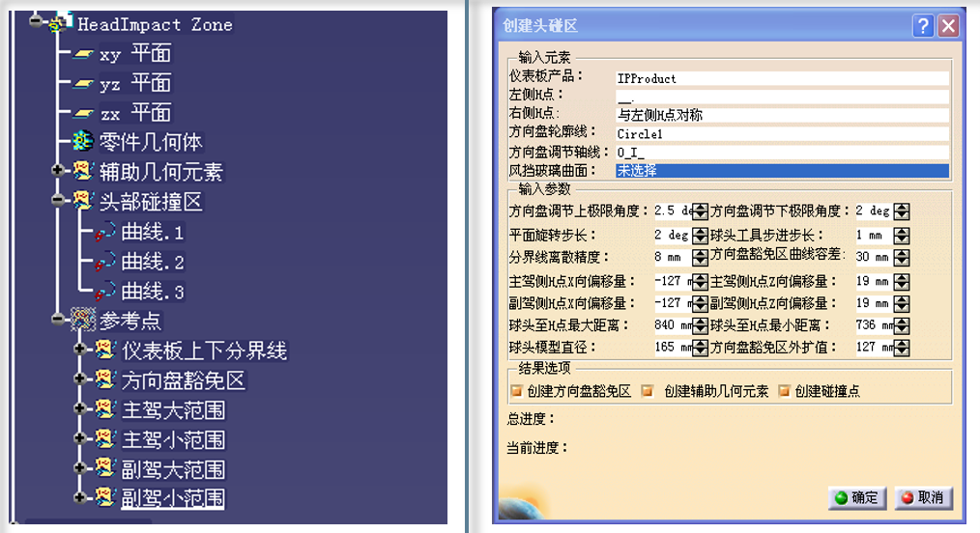Click the 方向盘豁免区 set icon
Screen dimensions: 980x533
105,379
